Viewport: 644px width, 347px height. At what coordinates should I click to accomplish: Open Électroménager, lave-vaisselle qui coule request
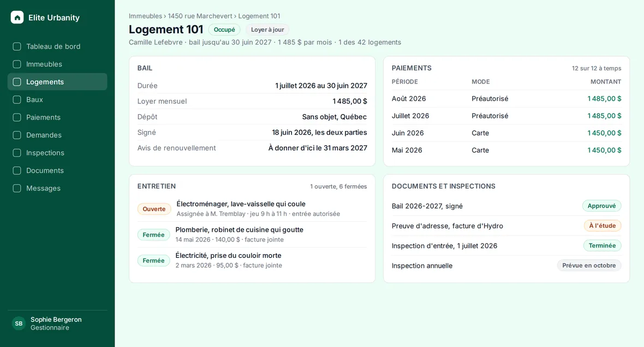241,204
